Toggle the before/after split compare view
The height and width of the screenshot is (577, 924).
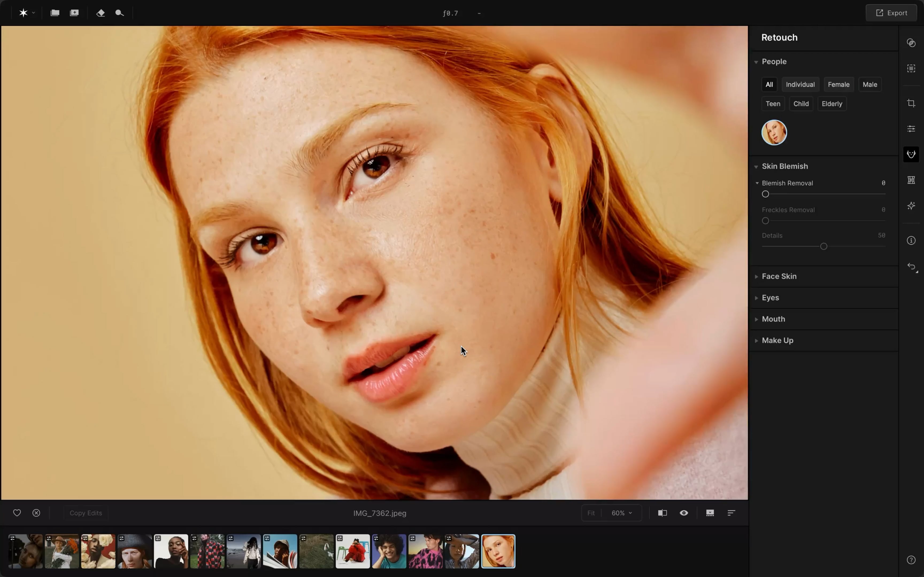[663, 513]
